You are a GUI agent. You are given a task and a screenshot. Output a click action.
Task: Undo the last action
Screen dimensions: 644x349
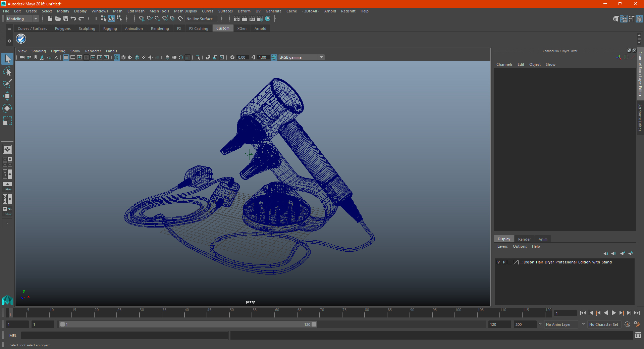(x=73, y=19)
